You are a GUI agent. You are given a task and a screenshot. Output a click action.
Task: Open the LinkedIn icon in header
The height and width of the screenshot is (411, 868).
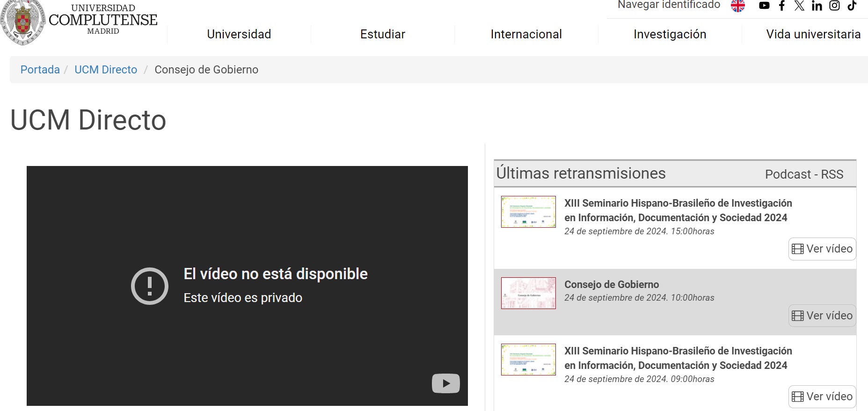(x=817, y=6)
